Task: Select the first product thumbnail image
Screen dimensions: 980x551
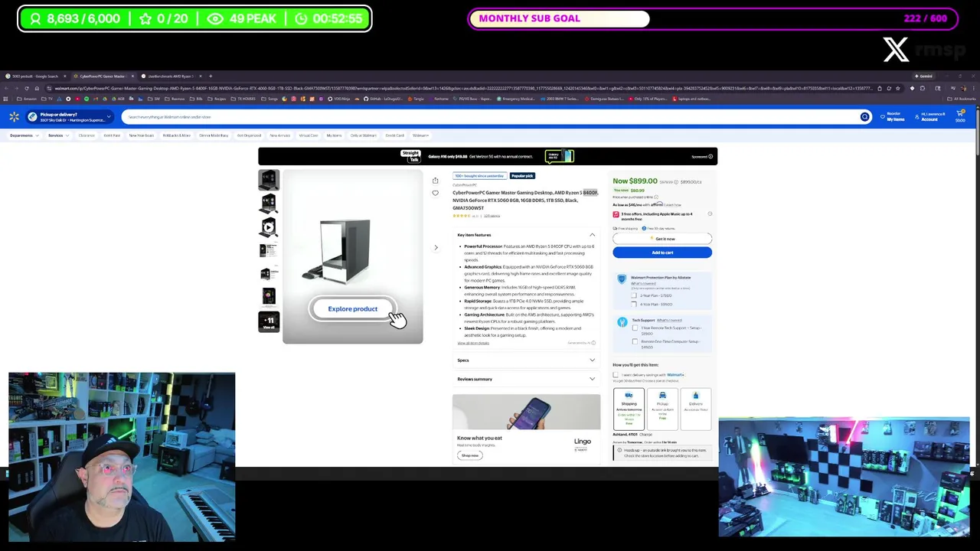Action: click(269, 180)
